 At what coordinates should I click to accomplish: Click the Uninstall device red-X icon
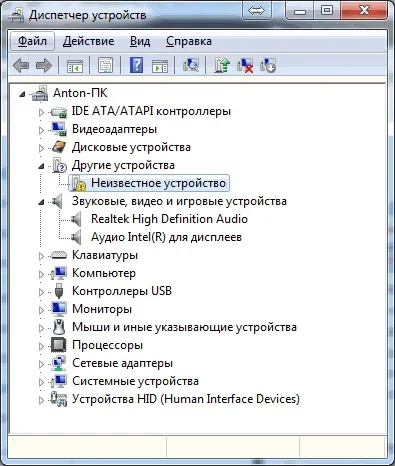[245, 65]
